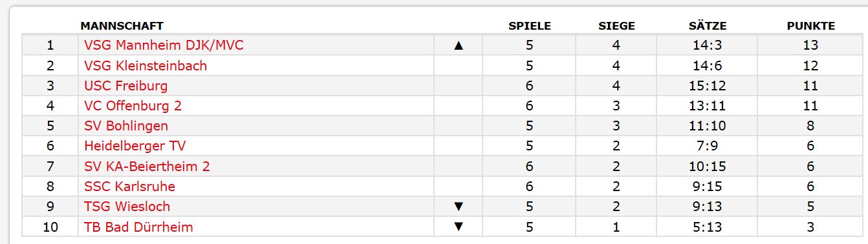Screen dimensions: 868x244
Task: Click the PUNKTE column header
Action: click(x=811, y=26)
